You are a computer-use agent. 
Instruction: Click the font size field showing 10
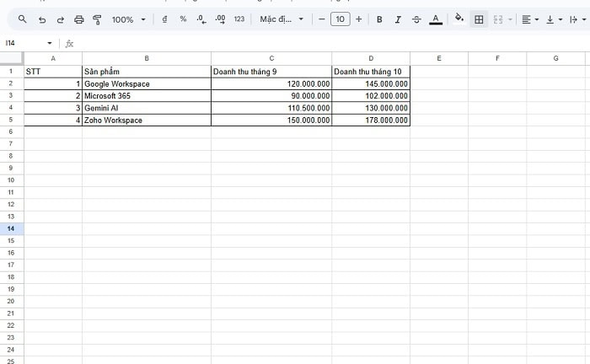[341, 19]
